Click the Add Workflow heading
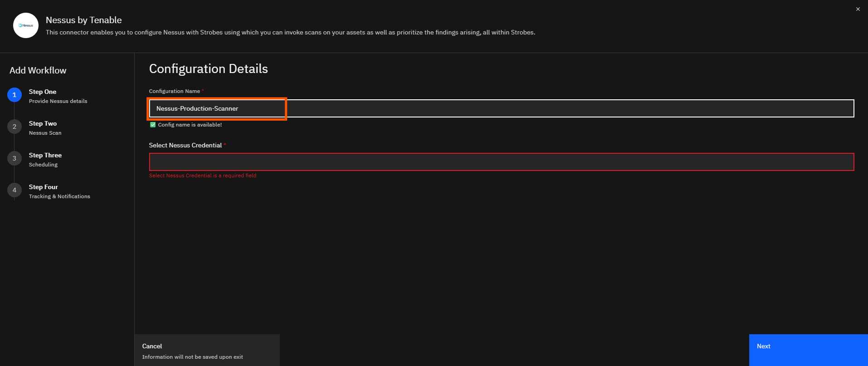This screenshot has width=868, height=366. pos(38,70)
